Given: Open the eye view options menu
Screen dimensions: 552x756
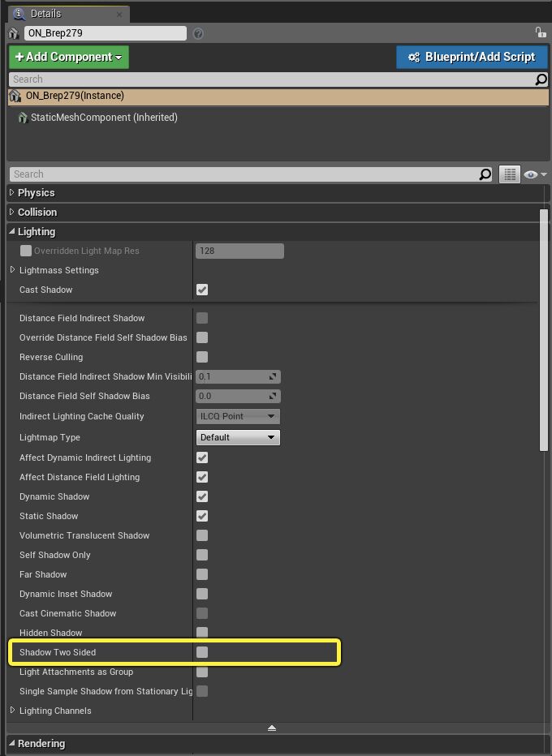Looking at the screenshot, I should (x=536, y=174).
